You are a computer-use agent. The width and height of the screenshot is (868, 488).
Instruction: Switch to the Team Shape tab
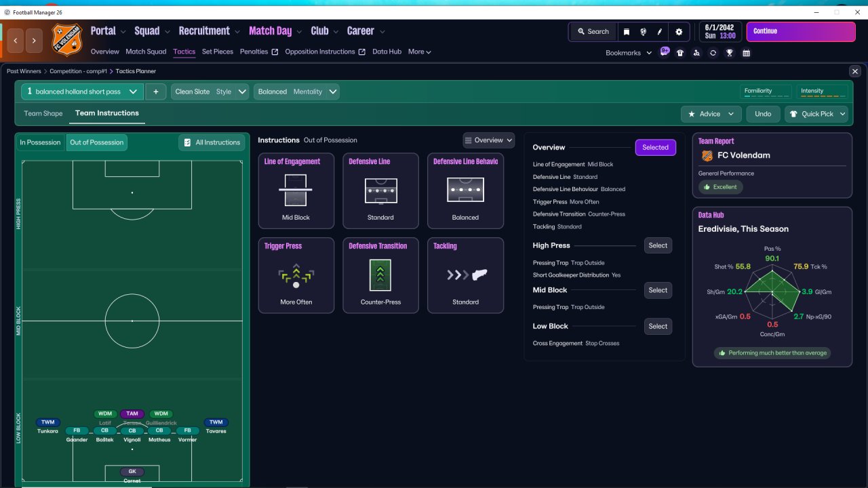tap(43, 113)
